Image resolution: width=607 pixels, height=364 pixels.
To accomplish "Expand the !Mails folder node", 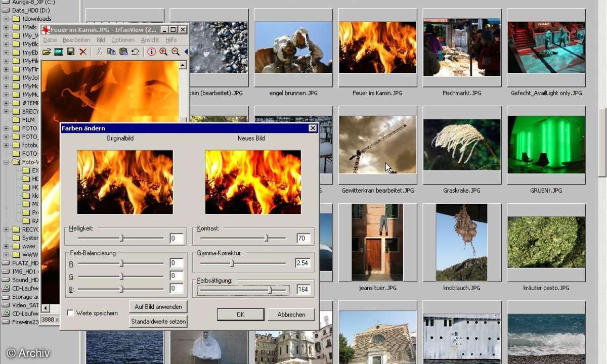I will tap(6, 27).
